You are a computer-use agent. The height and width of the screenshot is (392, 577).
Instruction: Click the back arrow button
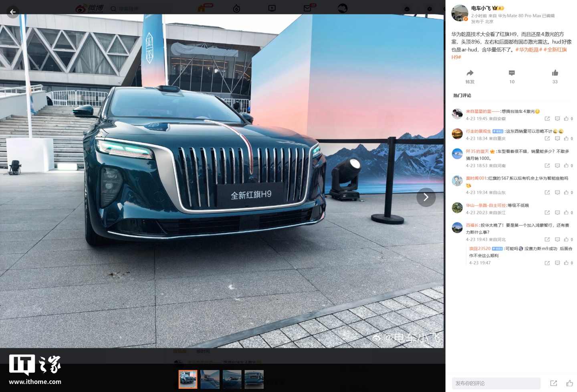click(13, 12)
